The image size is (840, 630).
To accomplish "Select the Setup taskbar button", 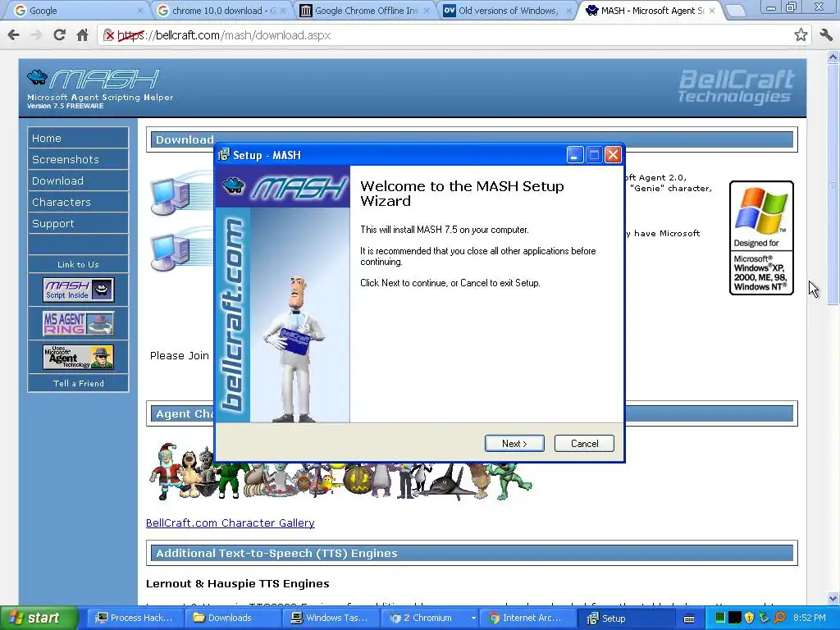I will coord(626,618).
